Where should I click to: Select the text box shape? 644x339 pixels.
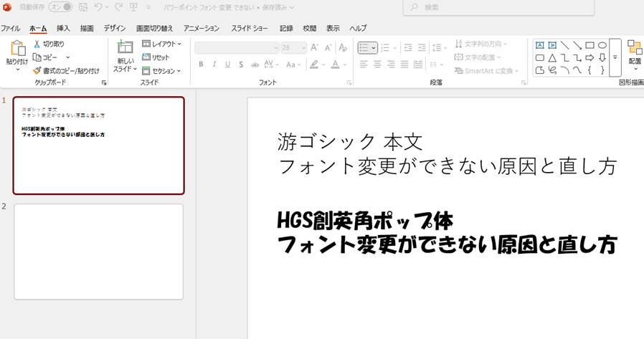pos(540,45)
